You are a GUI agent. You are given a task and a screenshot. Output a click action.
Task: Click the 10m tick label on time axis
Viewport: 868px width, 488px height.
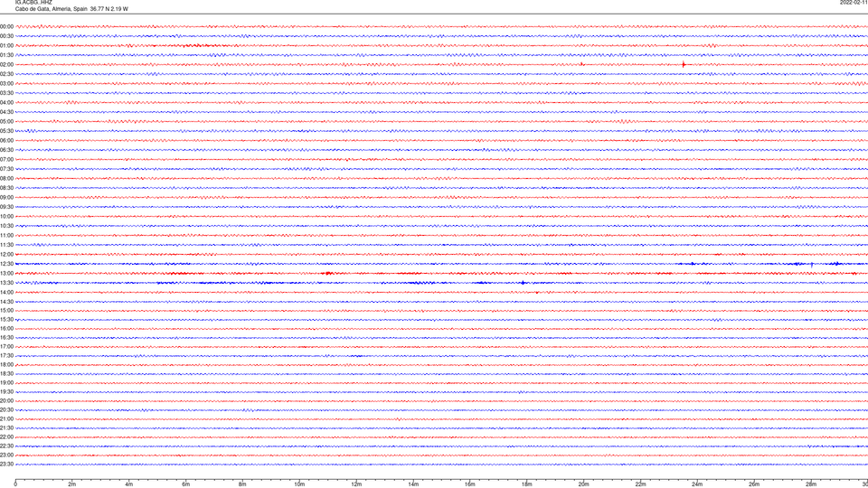click(x=299, y=484)
